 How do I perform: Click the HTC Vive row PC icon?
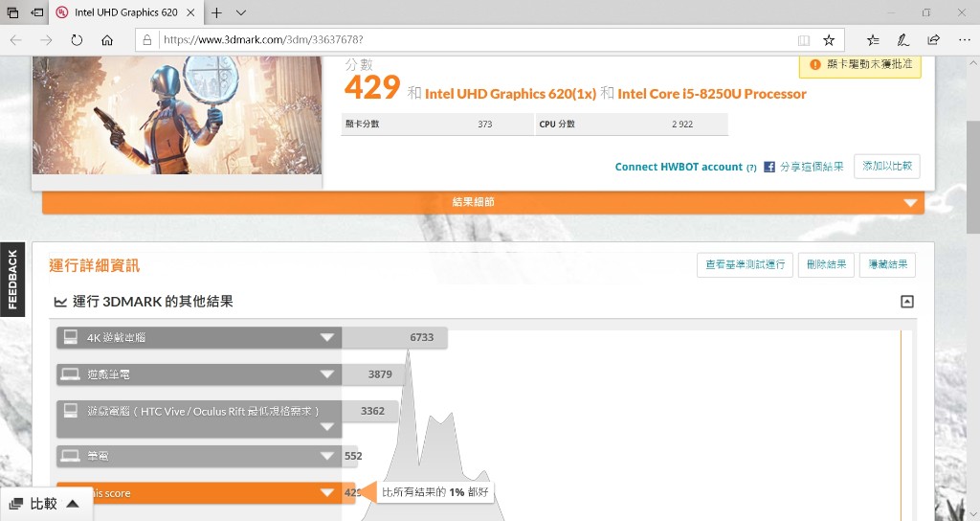(71, 411)
